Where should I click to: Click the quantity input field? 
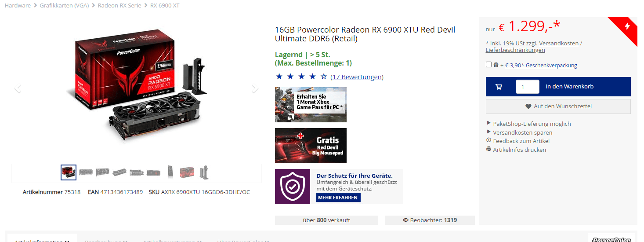click(x=527, y=87)
